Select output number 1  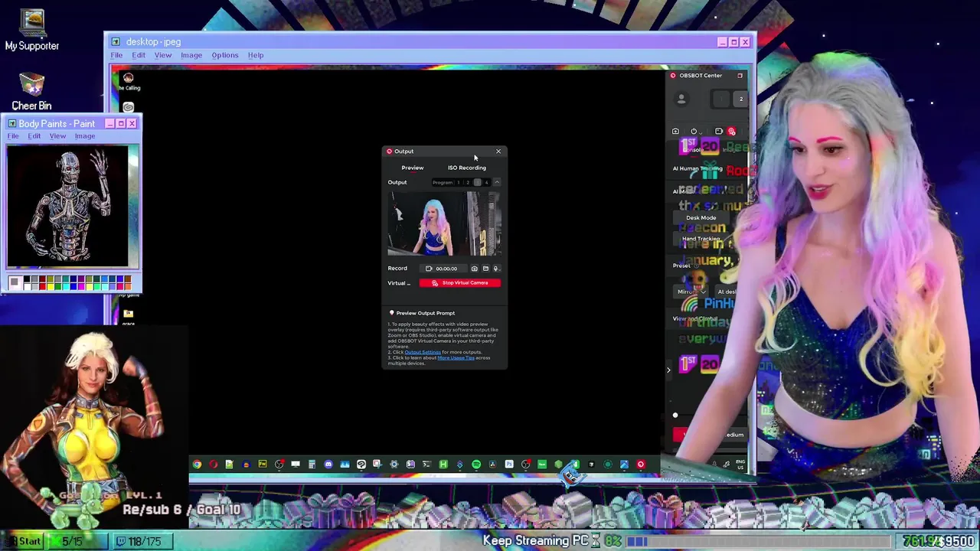[459, 182]
